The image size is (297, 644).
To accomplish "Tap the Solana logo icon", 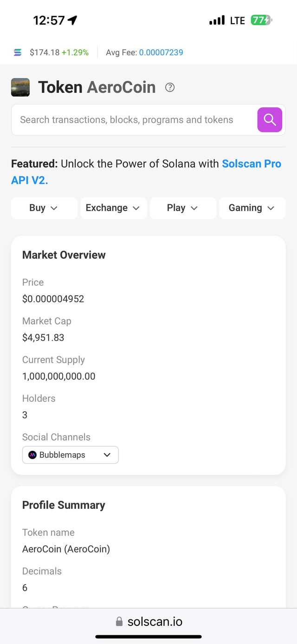I will (18, 52).
